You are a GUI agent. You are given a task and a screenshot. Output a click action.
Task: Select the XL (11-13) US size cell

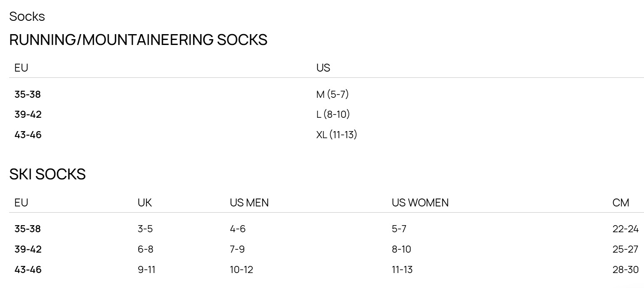pyautogui.click(x=336, y=135)
